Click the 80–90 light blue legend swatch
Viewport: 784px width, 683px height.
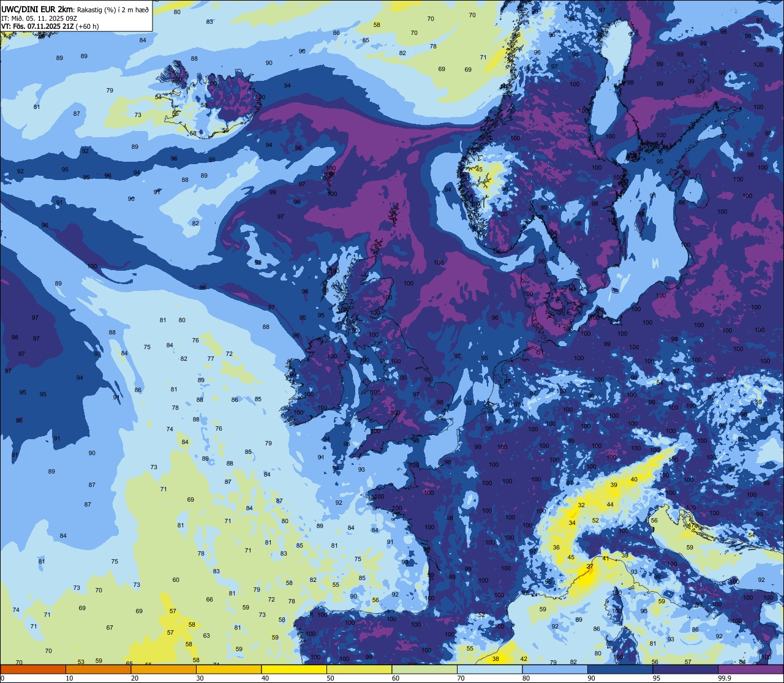(555, 669)
